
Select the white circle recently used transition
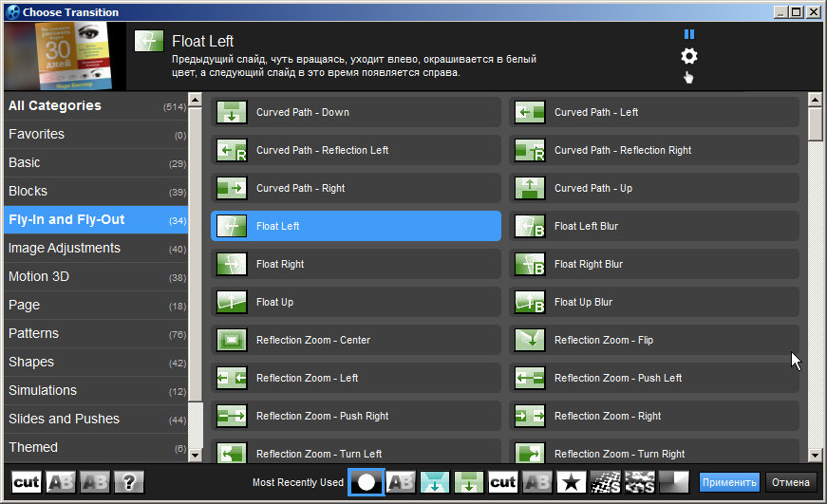367,482
